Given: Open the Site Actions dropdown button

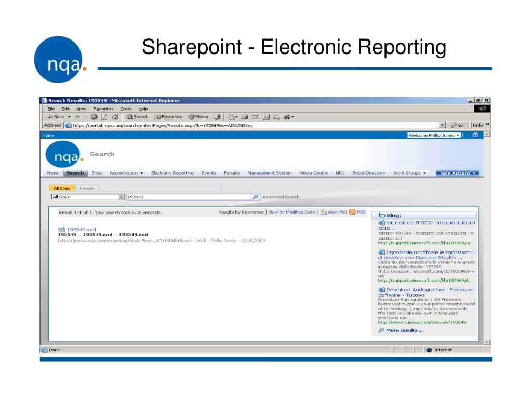Looking at the screenshot, I should (458, 173).
